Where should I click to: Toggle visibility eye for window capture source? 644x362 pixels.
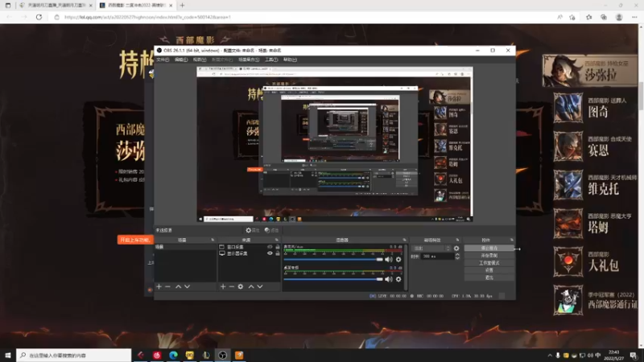pos(270,247)
